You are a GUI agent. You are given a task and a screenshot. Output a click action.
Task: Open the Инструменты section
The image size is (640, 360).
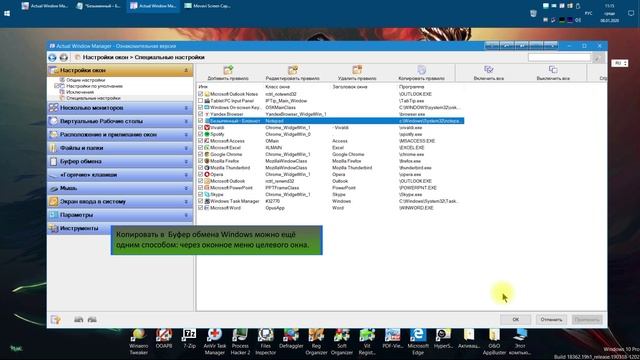(79, 229)
